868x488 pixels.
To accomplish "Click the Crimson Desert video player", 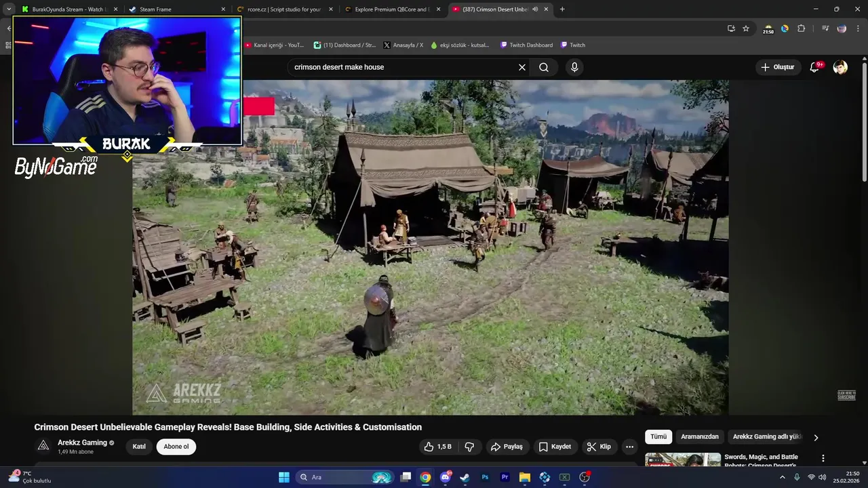I will [x=431, y=247].
